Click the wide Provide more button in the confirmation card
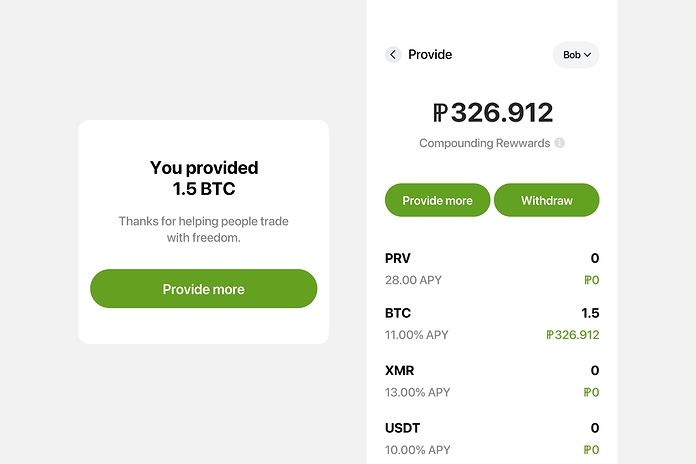Screen dimensions: 696x464 204,289
